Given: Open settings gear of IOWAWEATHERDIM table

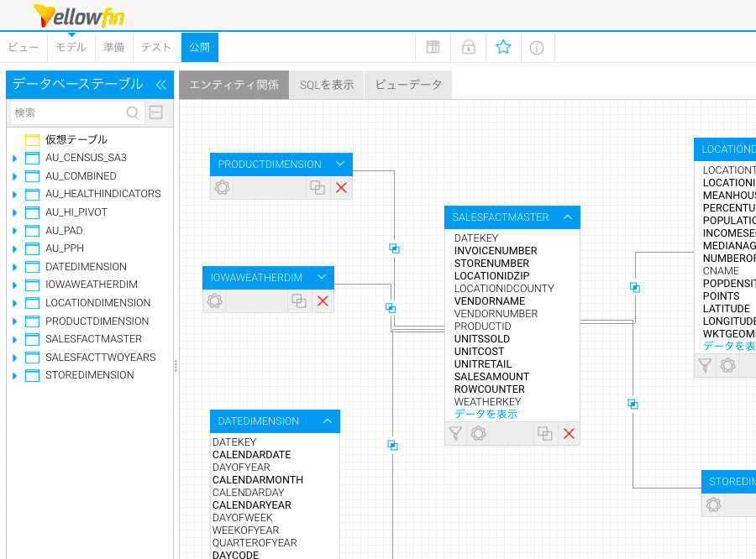Looking at the screenshot, I should tap(214, 300).
